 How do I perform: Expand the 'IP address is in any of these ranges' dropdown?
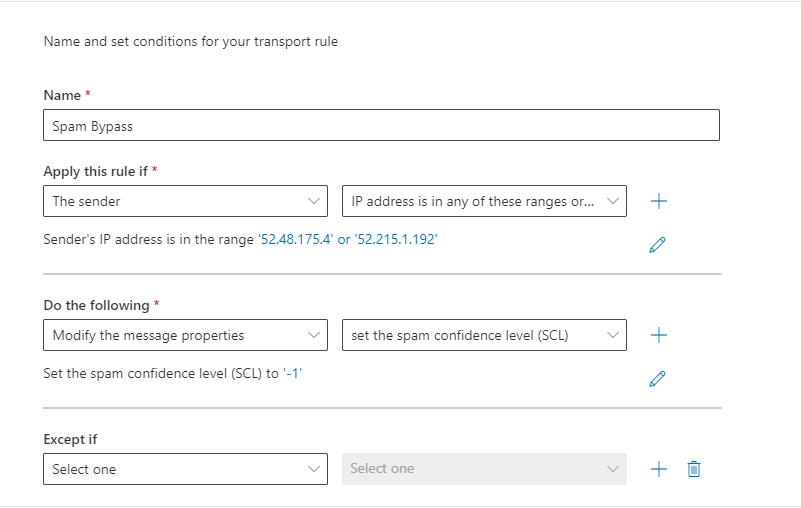pyautogui.click(x=484, y=201)
